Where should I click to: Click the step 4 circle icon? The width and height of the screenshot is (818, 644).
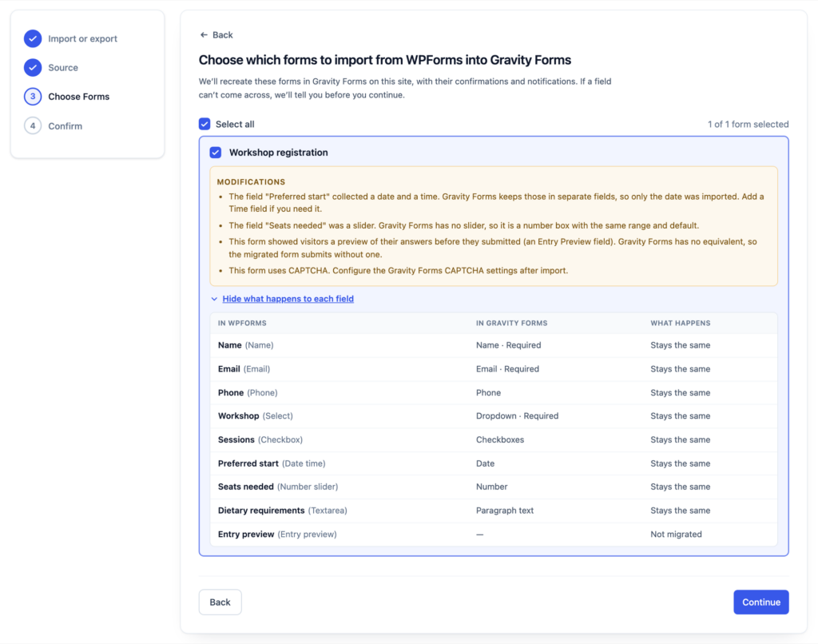(x=33, y=125)
